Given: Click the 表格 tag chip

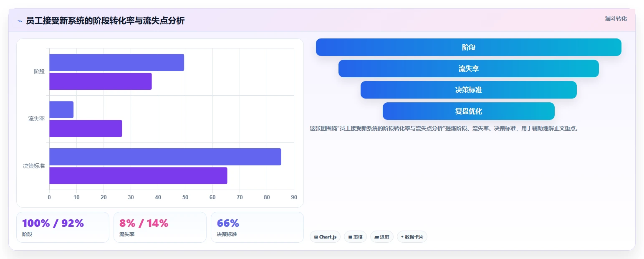Looking at the screenshot, I should pos(355,237).
